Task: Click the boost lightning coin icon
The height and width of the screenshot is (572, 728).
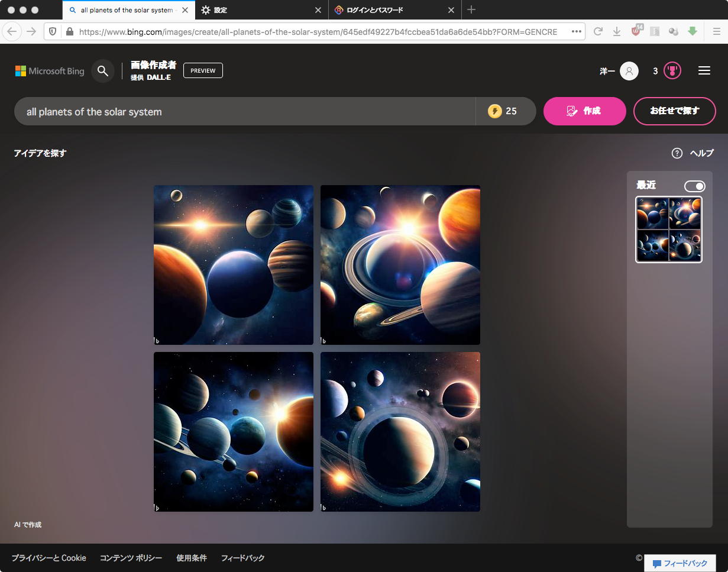Action: (495, 111)
